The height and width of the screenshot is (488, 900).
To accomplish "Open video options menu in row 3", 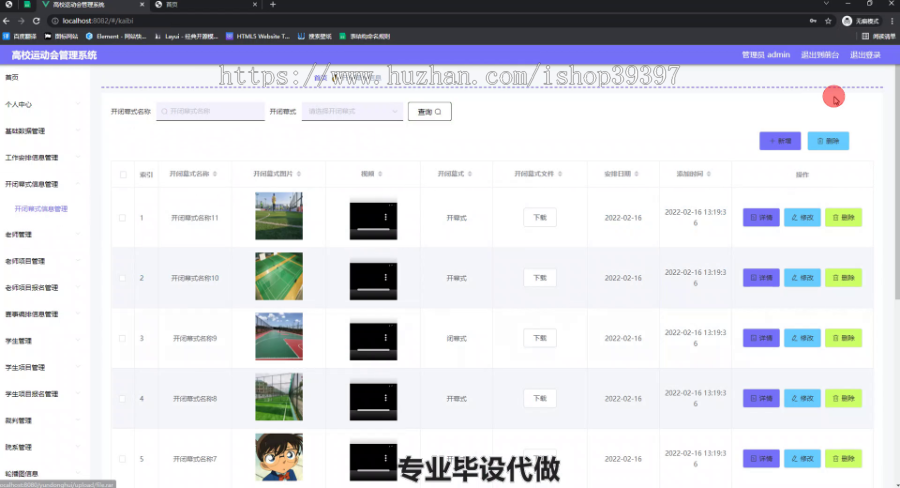I will coord(386,338).
